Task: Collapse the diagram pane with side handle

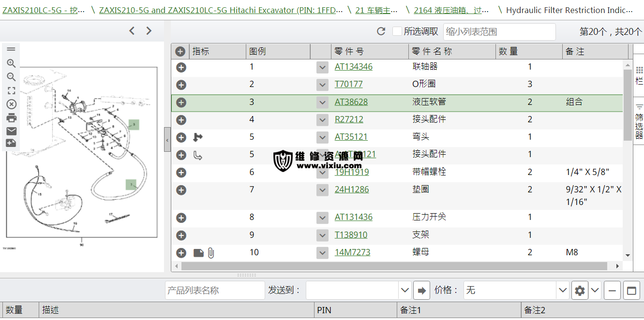Action: point(167,140)
